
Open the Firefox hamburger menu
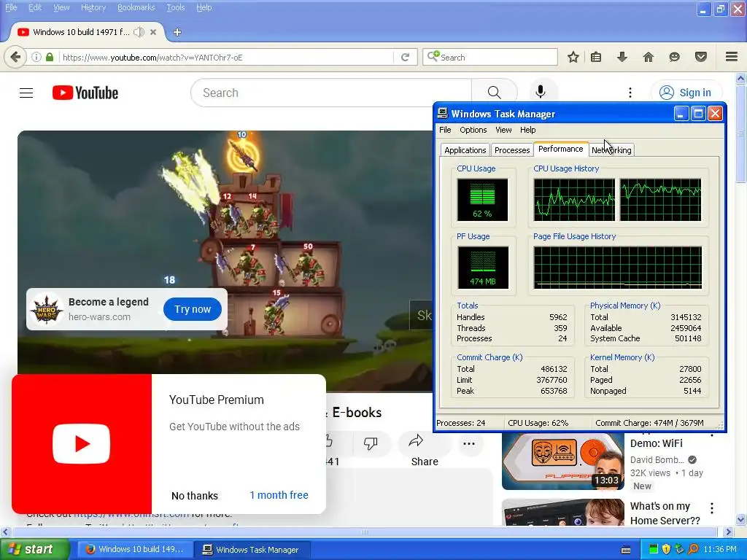click(732, 57)
